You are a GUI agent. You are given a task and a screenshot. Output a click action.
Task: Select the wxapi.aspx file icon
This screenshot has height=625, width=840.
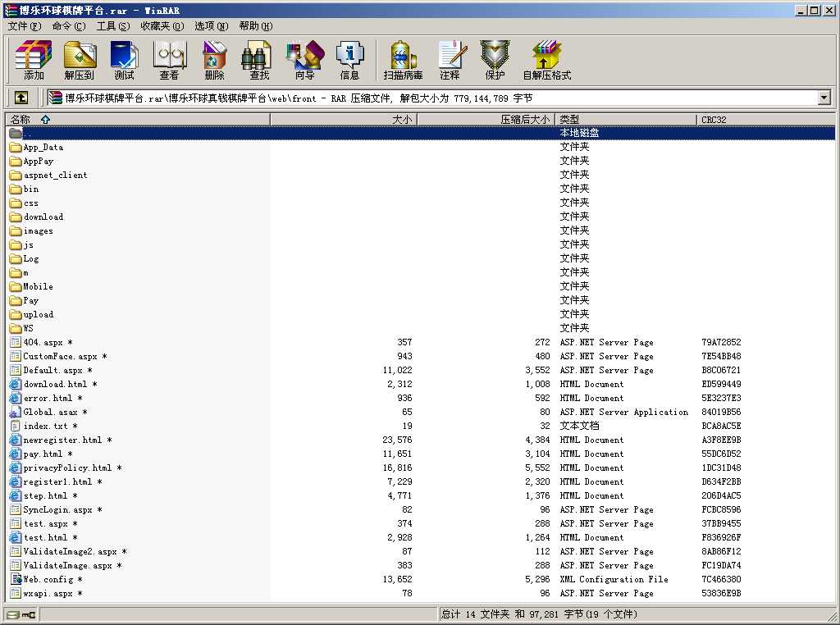pos(16,593)
